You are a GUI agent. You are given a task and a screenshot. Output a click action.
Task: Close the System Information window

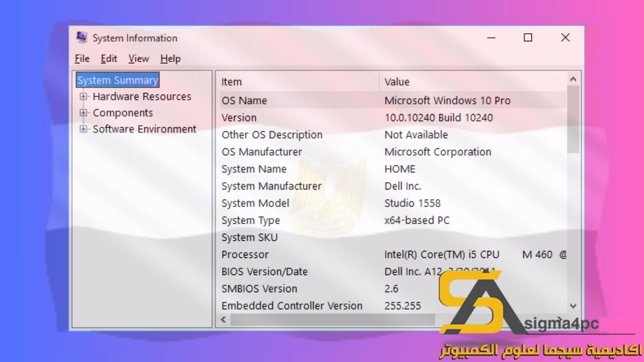point(565,38)
